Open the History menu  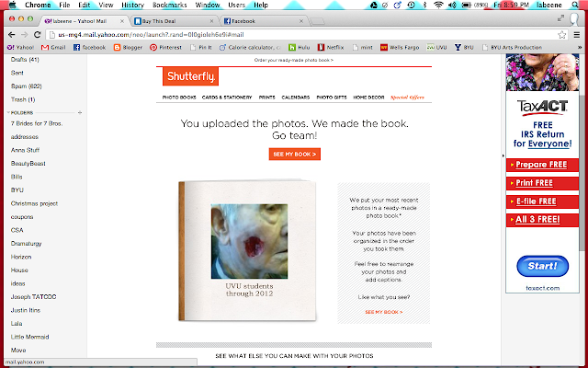point(132,5)
